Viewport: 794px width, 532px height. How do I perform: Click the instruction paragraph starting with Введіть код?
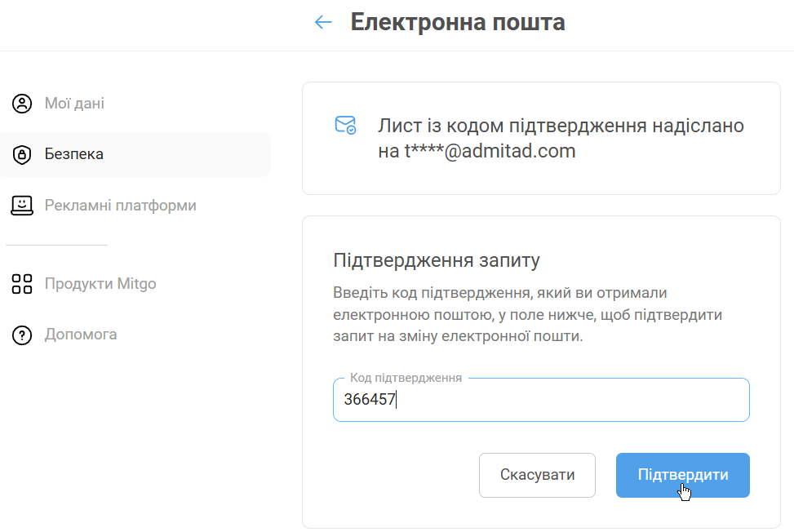click(x=528, y=314)
